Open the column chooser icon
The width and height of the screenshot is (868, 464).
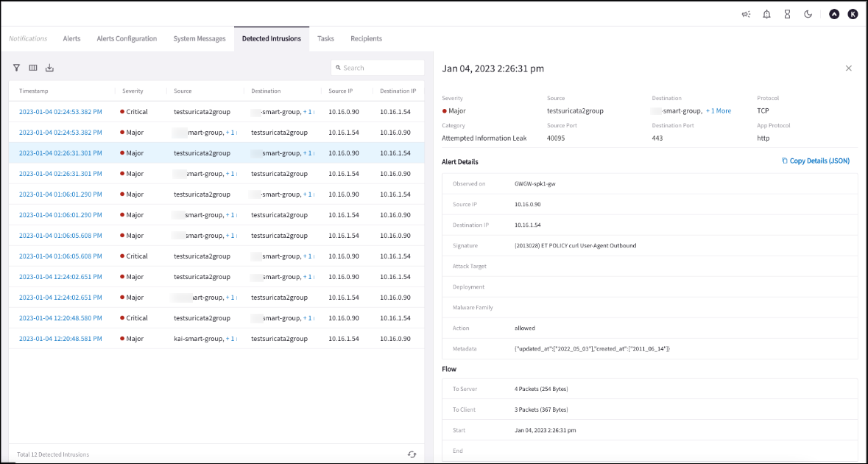point(33,68)
